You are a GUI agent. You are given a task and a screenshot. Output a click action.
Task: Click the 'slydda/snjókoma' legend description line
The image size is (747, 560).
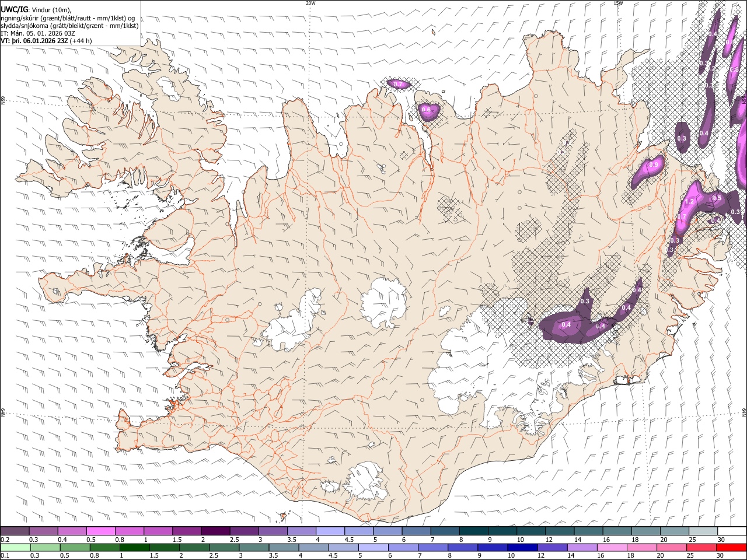(70, 26)
